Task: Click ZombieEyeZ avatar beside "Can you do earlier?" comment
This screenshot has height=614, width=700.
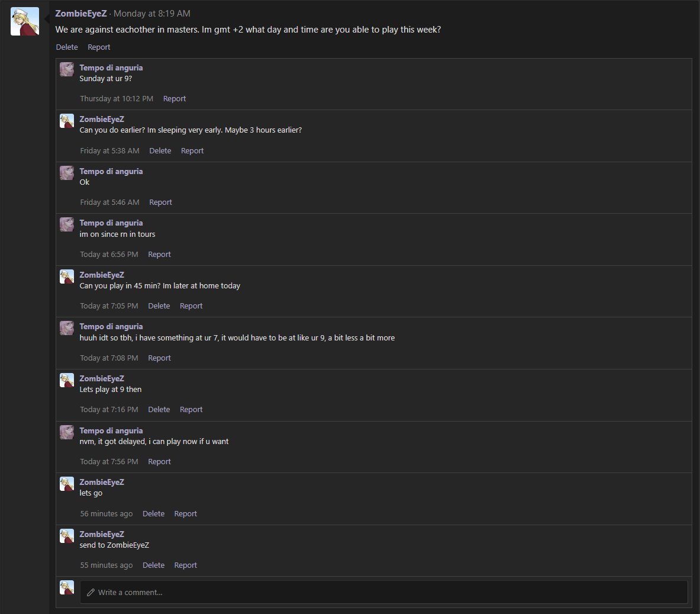Action: pos(67,121)
